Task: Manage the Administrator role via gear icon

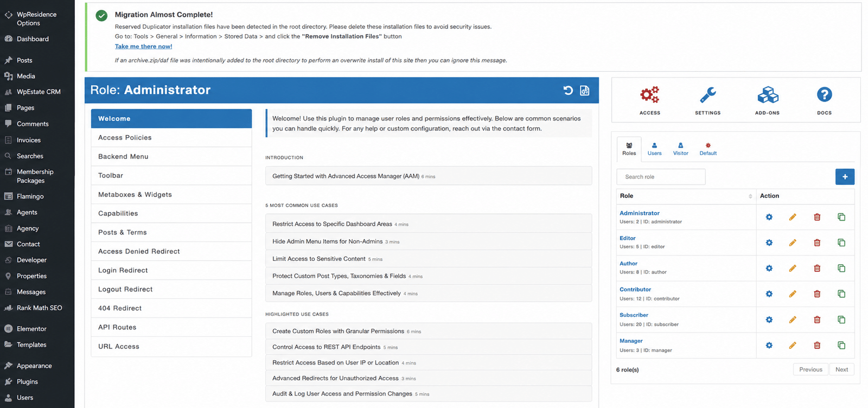Action: pyautogui.click(x=769, y=217)
